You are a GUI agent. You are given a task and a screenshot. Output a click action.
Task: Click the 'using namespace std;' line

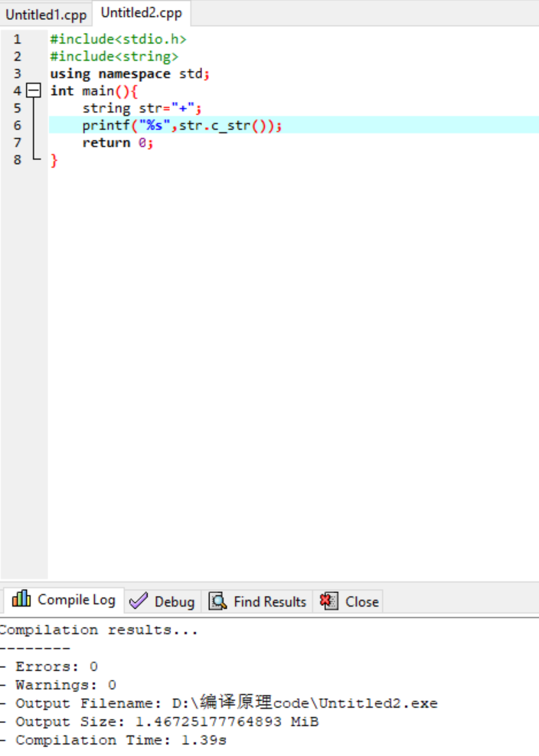click(129, 74)
